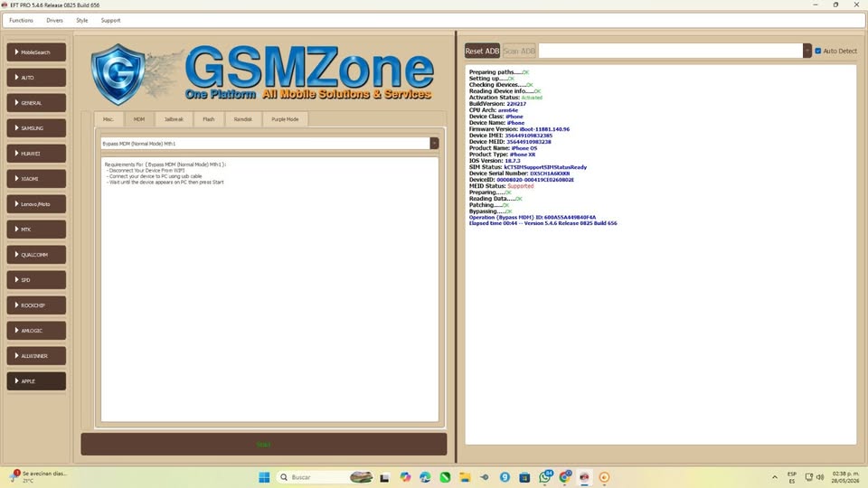Choose the SPD sidebar category
The image size is (868, 488).
pyautogui.click(x=36, y=280)
